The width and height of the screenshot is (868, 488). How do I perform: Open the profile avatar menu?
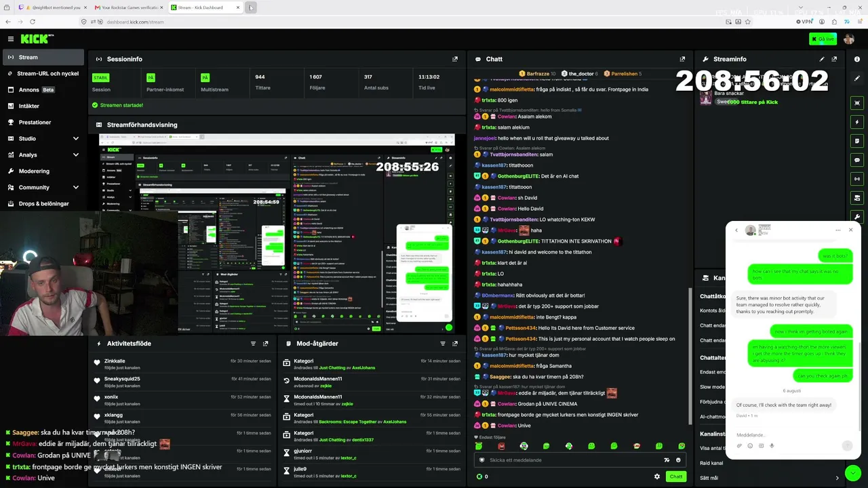849,39
